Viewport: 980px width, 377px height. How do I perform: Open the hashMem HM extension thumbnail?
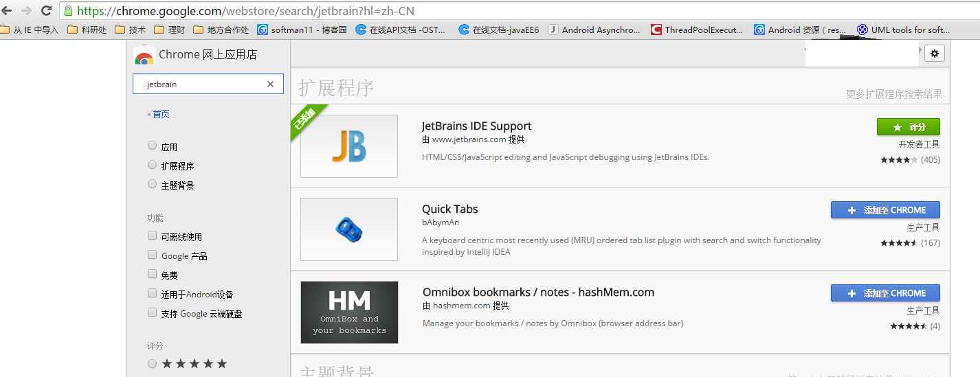click(x=349, y=312)
